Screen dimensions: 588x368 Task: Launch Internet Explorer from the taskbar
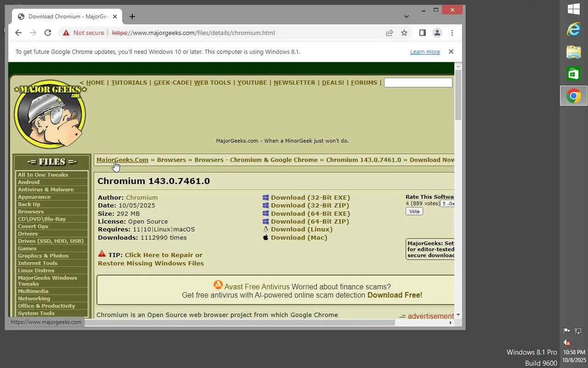pyautogui.click(x=574, y=30)
